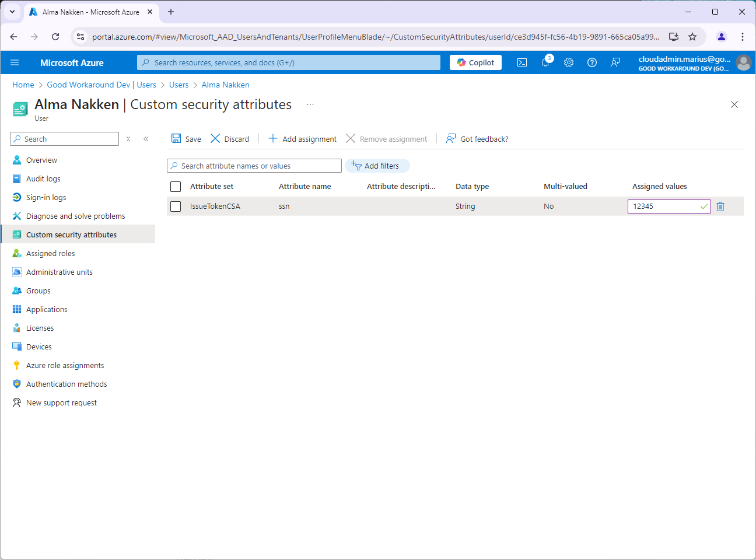Click the Add assignment button
Image resolution: width=756 pixels, height=560 pixels.
(302, 139)
